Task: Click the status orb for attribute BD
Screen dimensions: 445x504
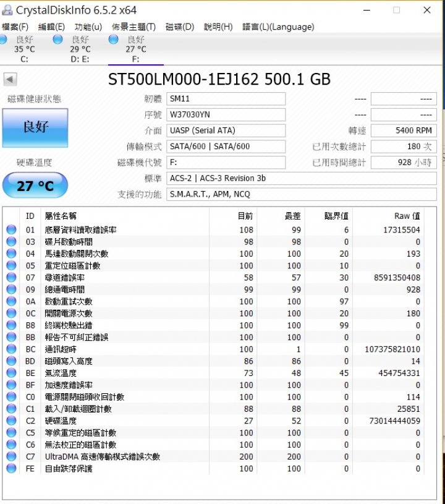Action: tap(11, 361)
